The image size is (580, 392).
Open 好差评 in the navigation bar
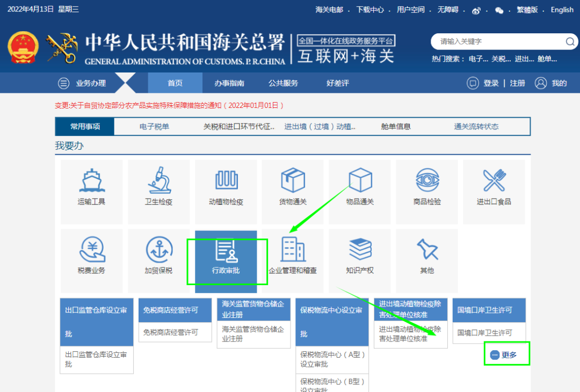coord(338,83)
